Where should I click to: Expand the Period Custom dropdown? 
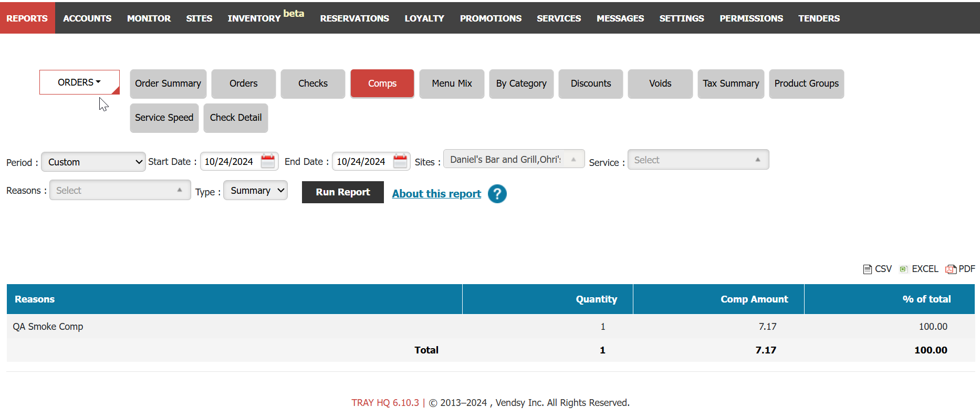tap(93, 162)
